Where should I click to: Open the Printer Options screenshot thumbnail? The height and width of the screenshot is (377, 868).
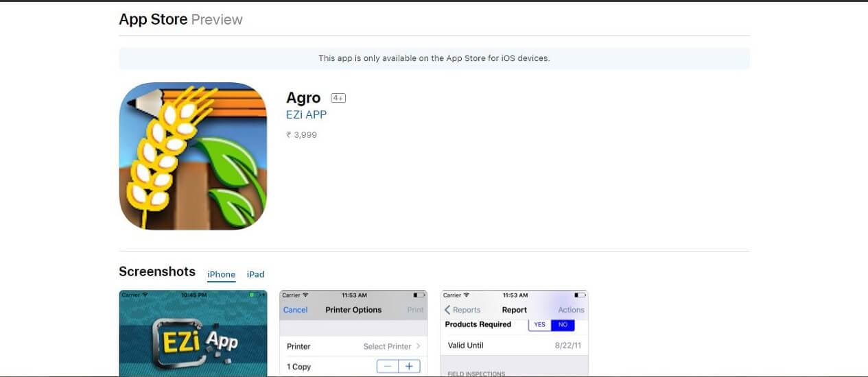[x=353, y=333]
